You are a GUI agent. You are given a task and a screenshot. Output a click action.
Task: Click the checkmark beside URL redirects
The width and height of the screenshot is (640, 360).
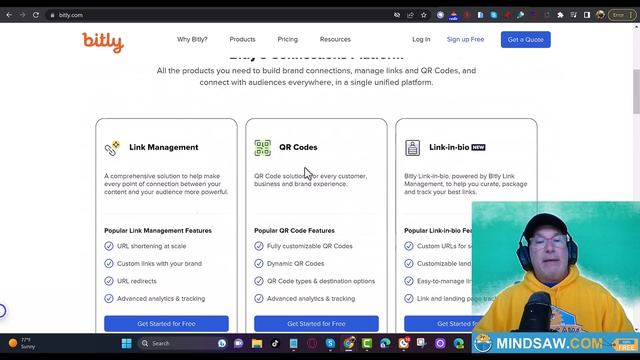click(x=109, y=281)
